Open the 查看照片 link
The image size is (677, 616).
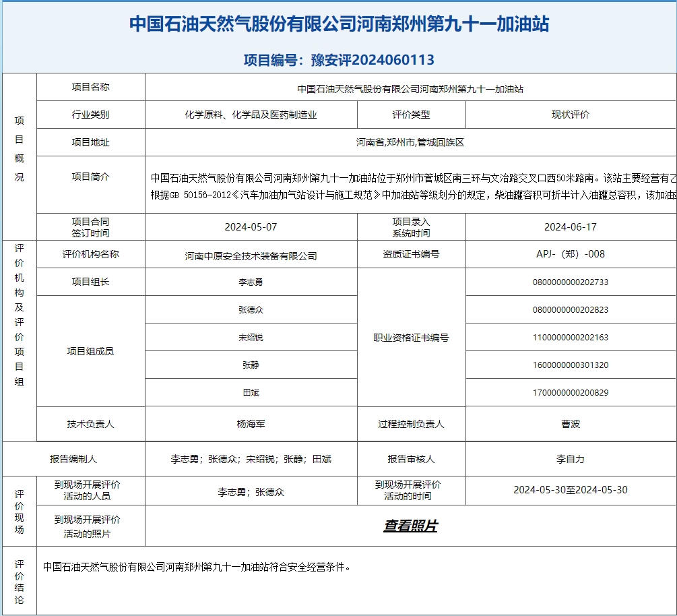[411, 526]
